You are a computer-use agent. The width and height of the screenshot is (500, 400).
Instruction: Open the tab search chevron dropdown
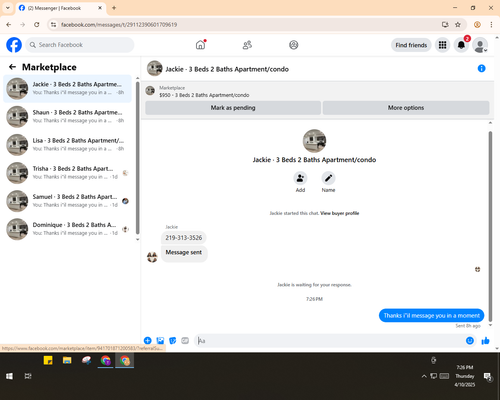pyautogui.click(x=8, y=8)
